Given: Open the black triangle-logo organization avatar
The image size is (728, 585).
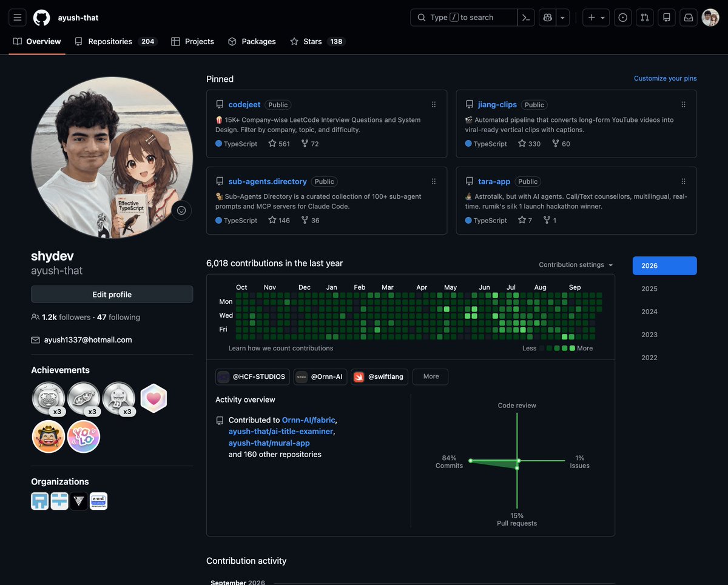Looking at the screenshot, I should point(79,501).
